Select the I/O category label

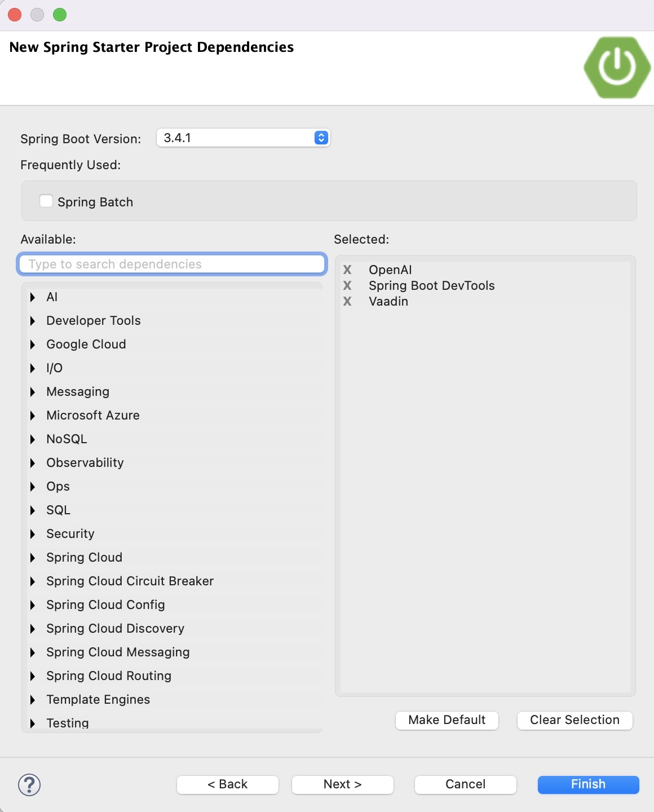(55, 368)
